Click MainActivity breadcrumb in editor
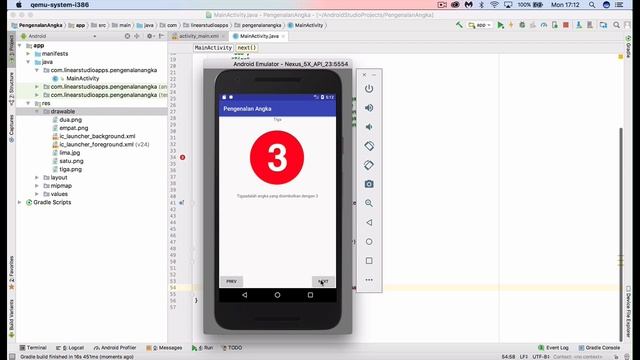 coord(213,48)
